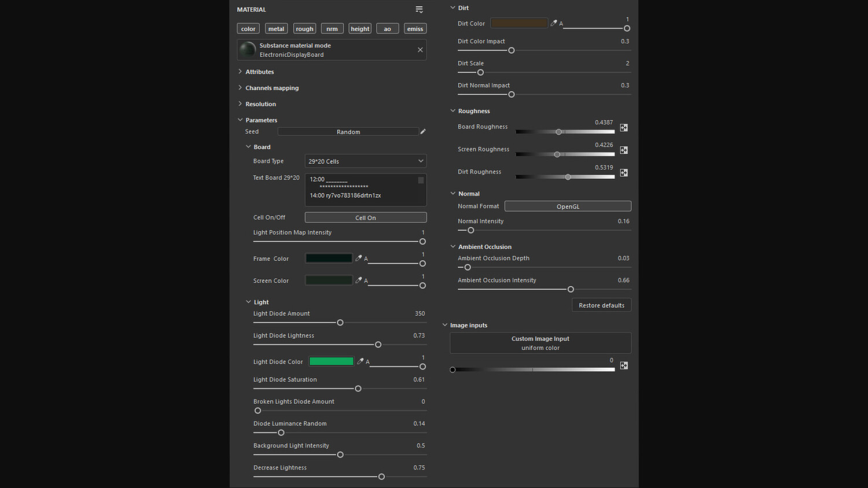Remove the ElectronicDisplayBoard substance material
The height and width of the screenshot is (488, 868).
point(420,50)
